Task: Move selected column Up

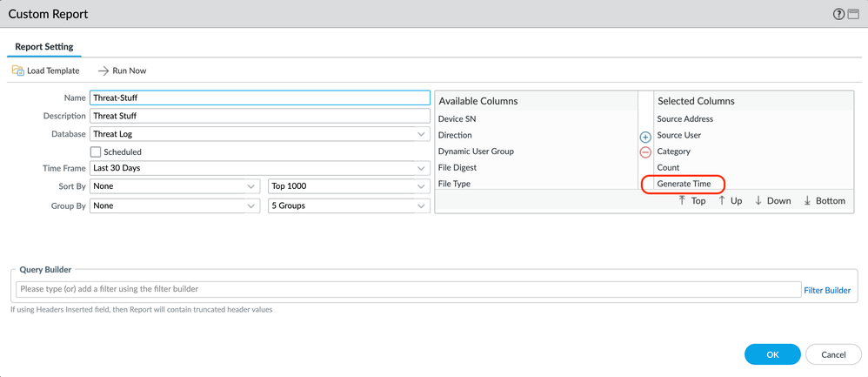Action: [731, 201]
